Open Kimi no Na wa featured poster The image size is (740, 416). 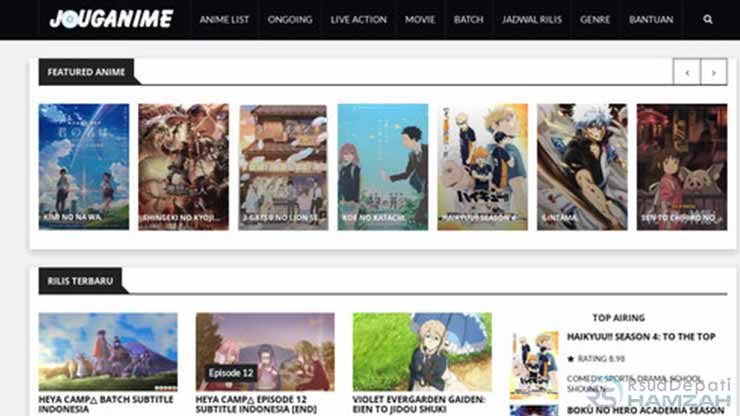point(84,167)
